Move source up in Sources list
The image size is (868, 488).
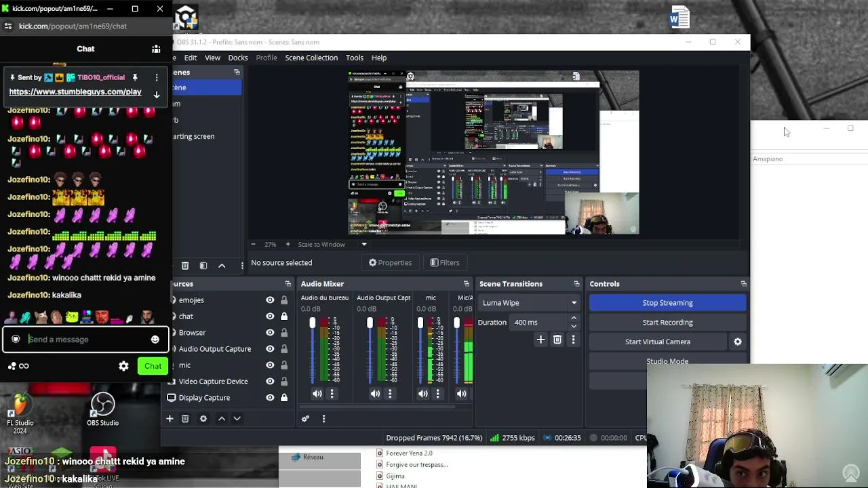[222, 419]
